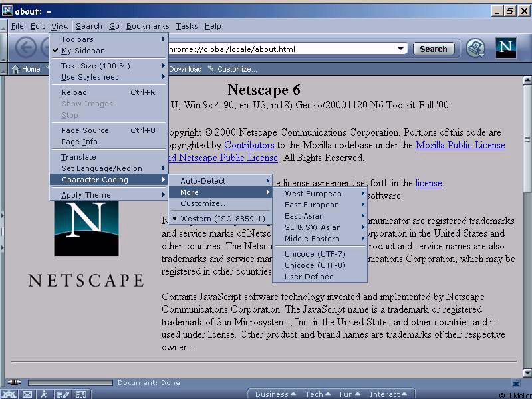
Task: Click the security lock status icon
Action: click(516, 383)
